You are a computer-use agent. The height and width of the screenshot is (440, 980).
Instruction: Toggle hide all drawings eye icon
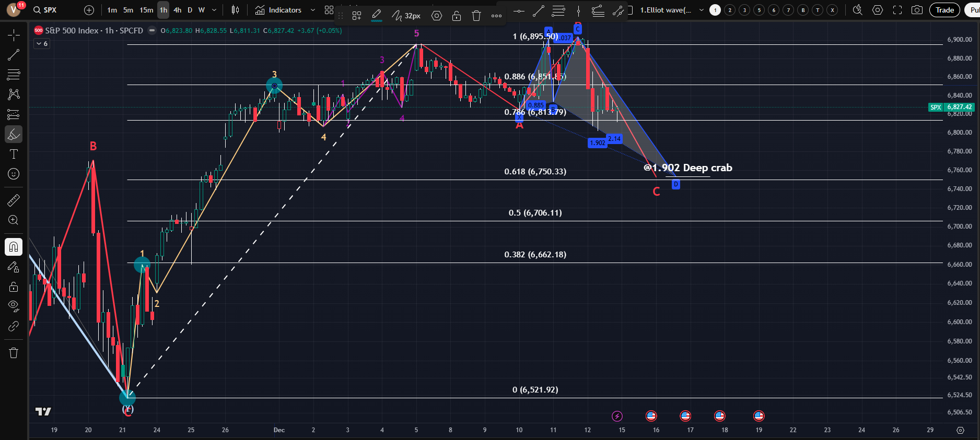[14, 305]
